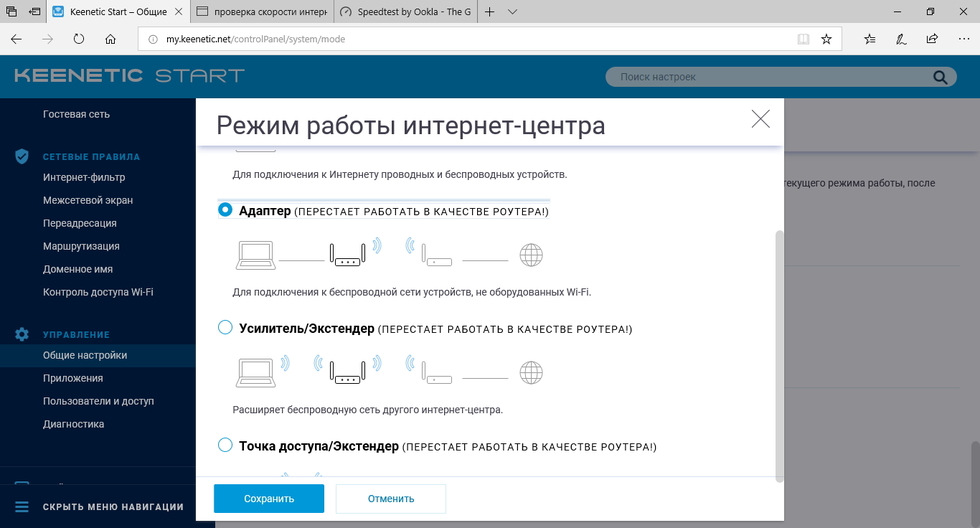Click the hamburger icon to hide the navigation menu
This screenshot has width=980, height=528.
click(22, 506)
